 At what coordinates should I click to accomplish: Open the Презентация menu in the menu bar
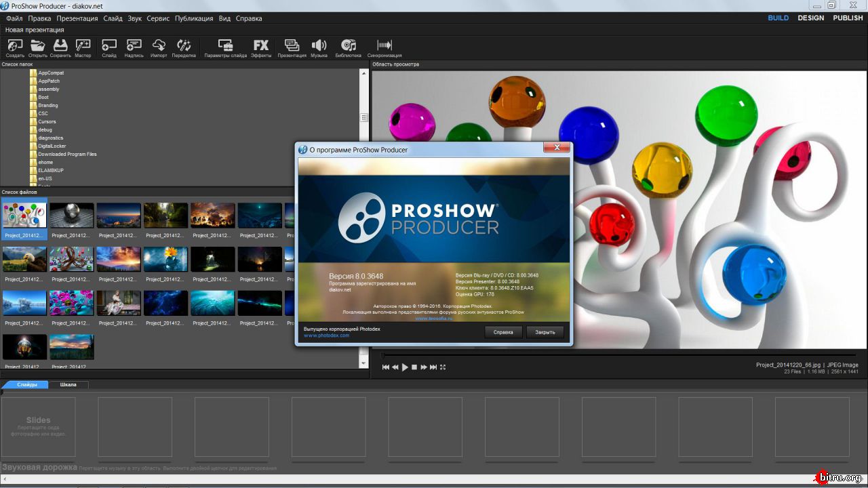tap(77, 18)
